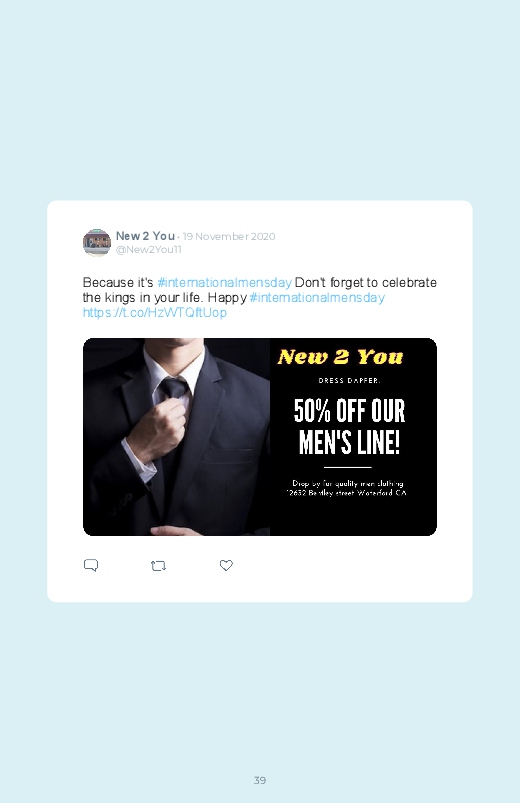Click the reply speech bubble icon
520x803 pixels.
pos(91,565)
